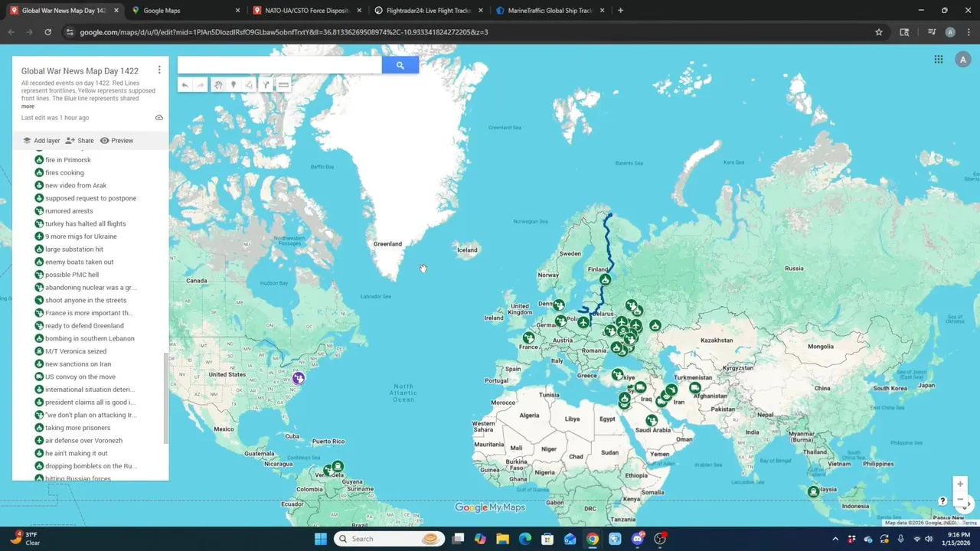Bookmark this page with the star
The image size is (980, 551).
879,32
